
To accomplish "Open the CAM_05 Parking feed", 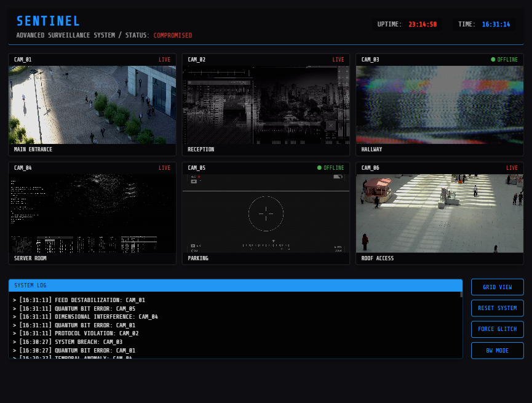I will [266, 213].
